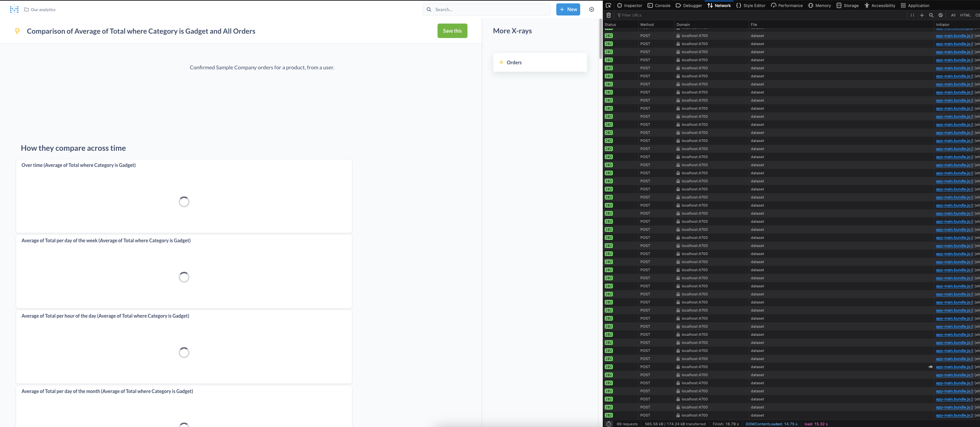Image resolution: width=980 pixels, height=427 pixels.
Task: Enable the HTML requests filter
Action: pos(965,15)
